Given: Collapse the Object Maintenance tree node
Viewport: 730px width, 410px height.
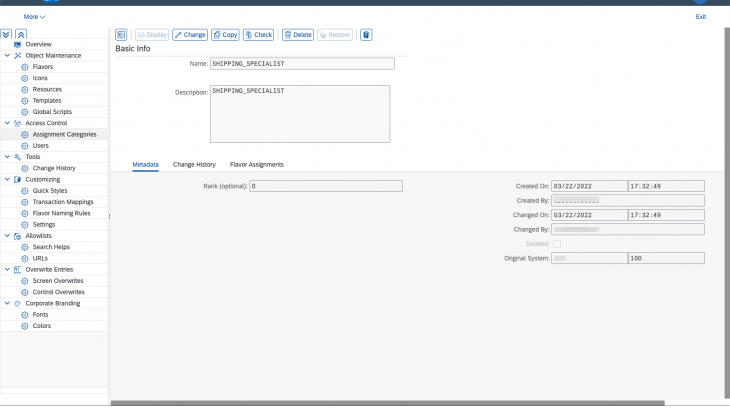Looking at the screenshot, I should click(7, 56).
